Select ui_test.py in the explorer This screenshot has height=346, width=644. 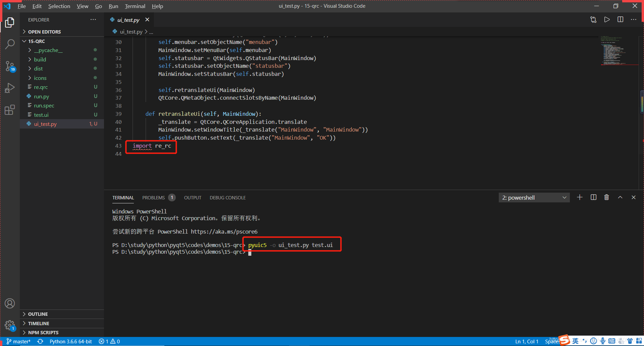point(62,124)
